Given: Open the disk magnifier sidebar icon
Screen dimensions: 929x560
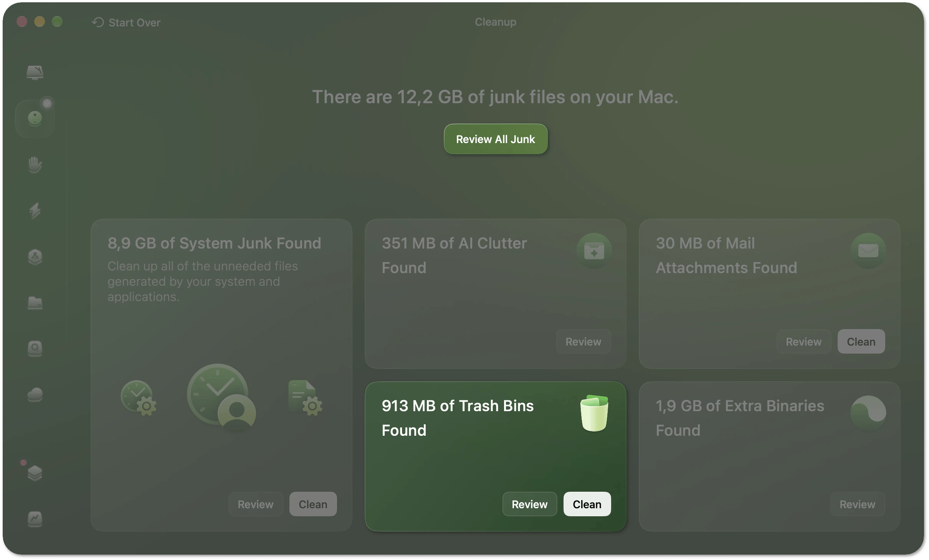Looking at the screenshot, I should click(x=35, y=349).
